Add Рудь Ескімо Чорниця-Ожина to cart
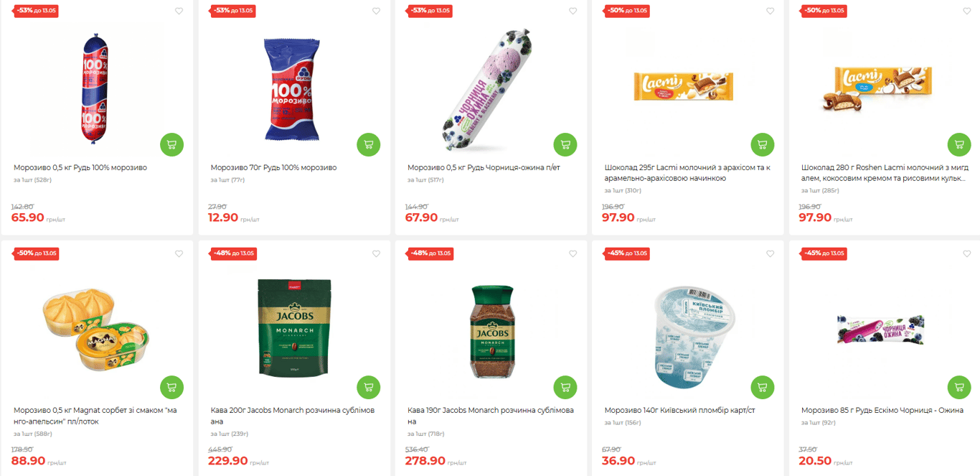Screen dimensions: 980x476 (x=959, y=387)
